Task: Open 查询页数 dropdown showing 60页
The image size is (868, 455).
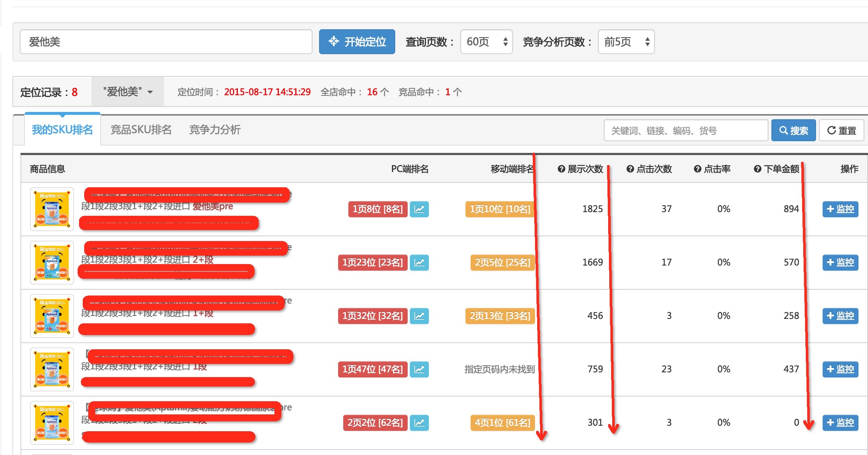Action: pos(486,42)
